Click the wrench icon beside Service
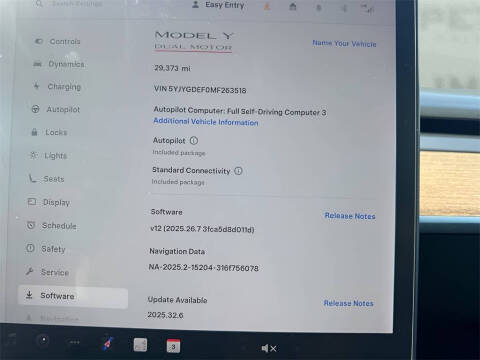This screenshot has height=360, width=480. (29, 271)
